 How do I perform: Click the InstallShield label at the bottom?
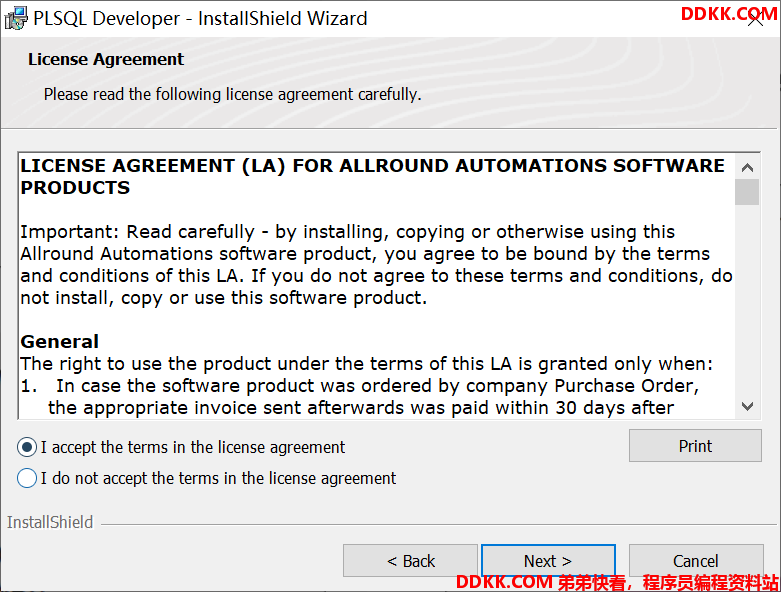[x=50, y=522]
